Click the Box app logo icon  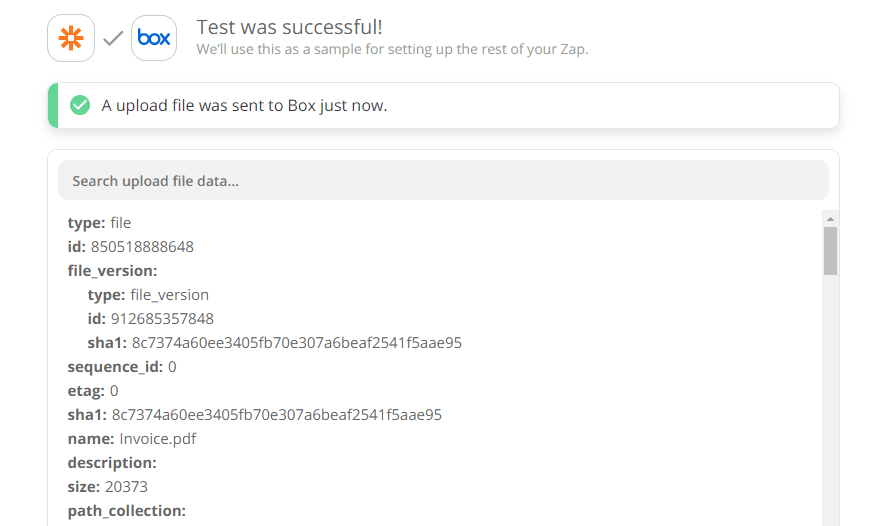coord(154,38)
